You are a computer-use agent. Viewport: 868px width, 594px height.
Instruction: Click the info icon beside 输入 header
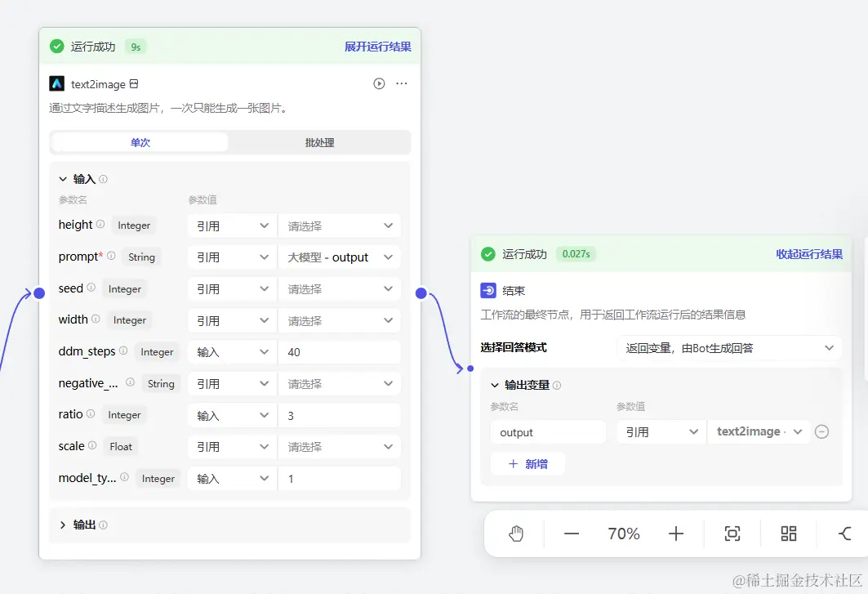point(103,179)
